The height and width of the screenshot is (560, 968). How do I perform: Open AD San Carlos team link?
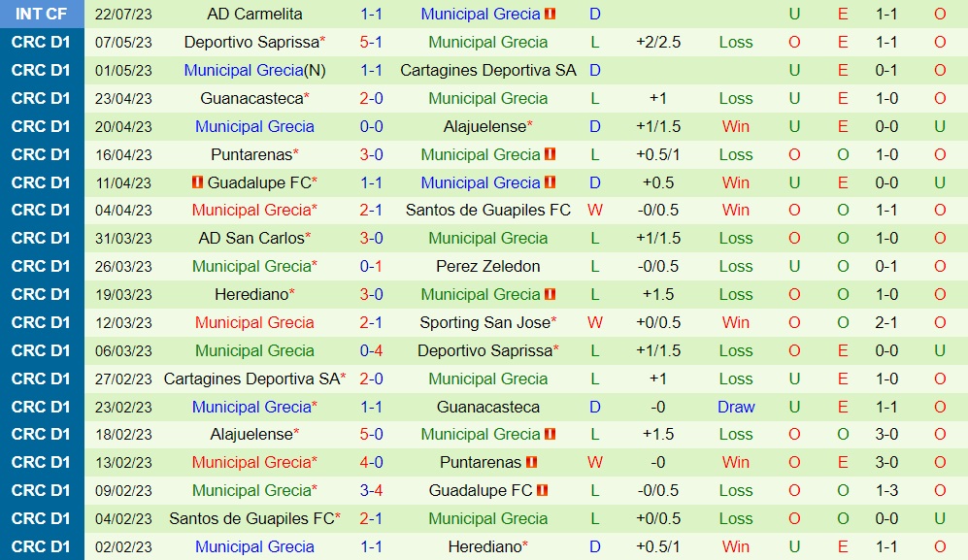pos(250,238)
